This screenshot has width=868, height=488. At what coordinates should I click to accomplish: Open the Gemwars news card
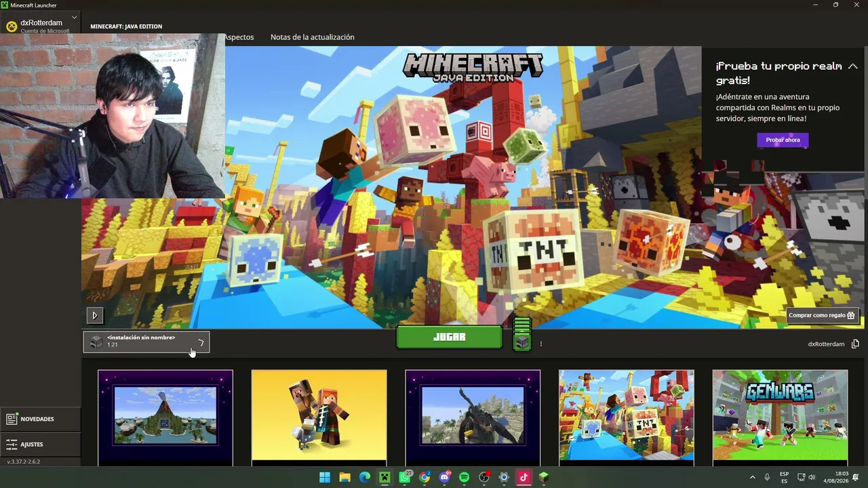pos(780,418)
